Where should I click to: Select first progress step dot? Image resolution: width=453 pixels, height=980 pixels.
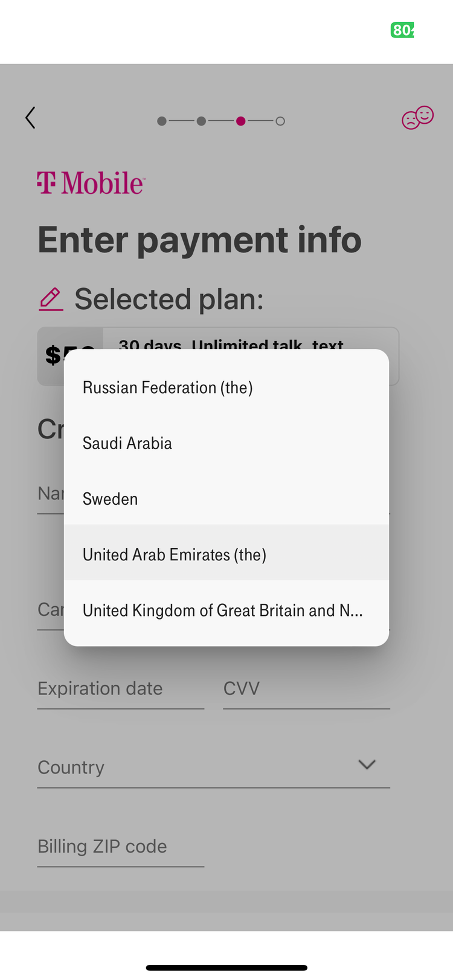[162, 121]
